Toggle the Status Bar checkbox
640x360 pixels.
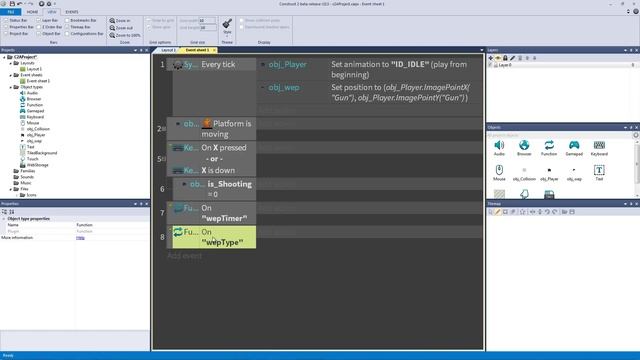point(6,20)
